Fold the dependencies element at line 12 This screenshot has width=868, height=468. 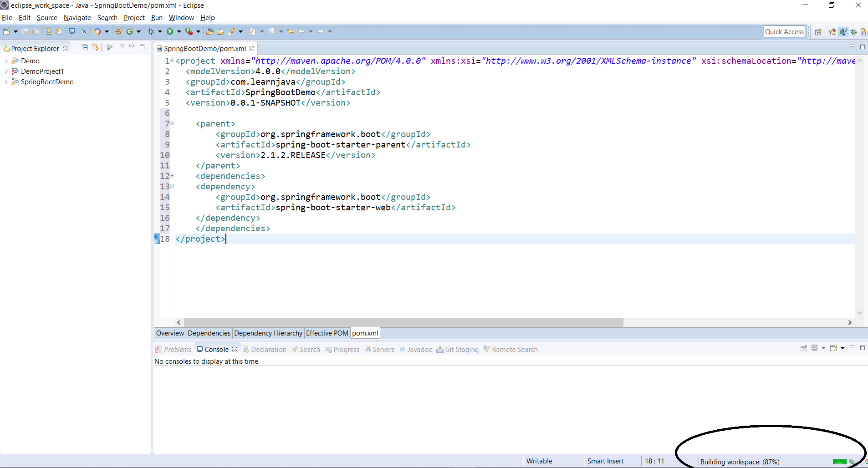[172, 176]
